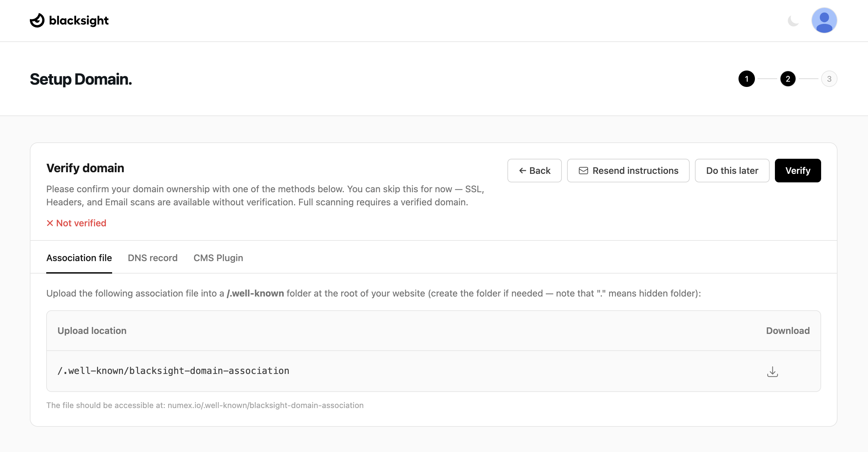Select step 1 indicator circle
Viewport: 868px width, 452px height.
pos(747,78)
